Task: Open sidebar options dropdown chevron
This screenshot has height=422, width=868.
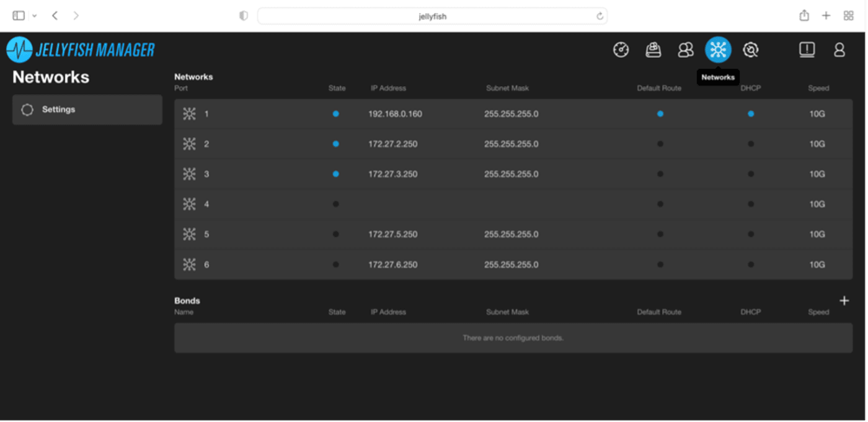Action: point(34,16)
